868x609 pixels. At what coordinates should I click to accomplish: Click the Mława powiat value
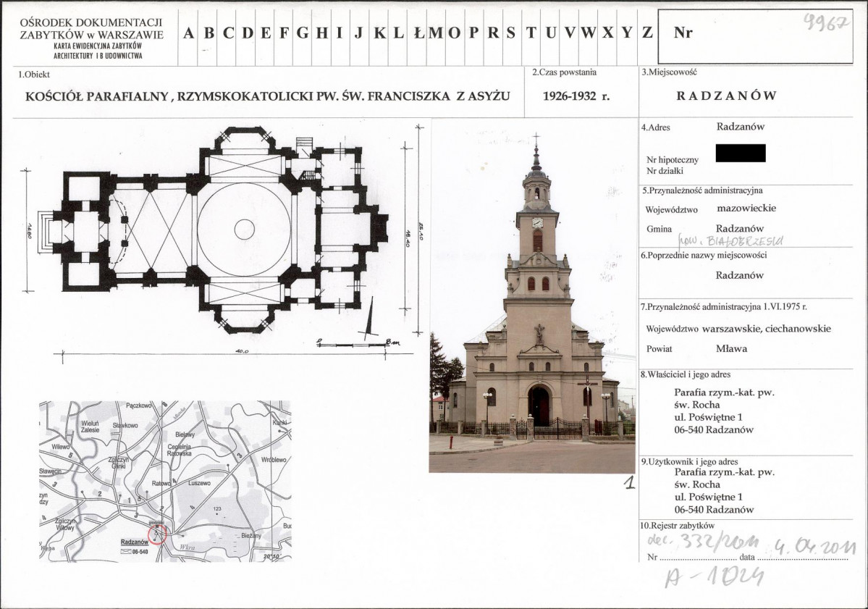pyautogui.click(x=731, y=348)
